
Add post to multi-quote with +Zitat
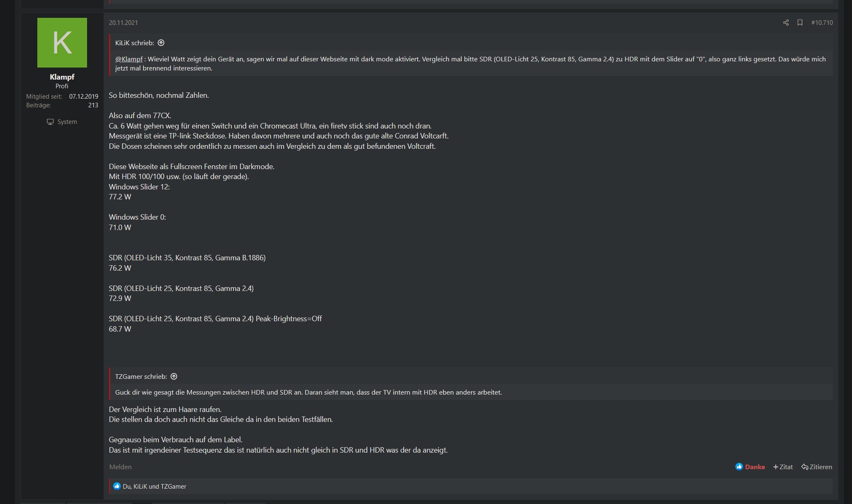783,467
